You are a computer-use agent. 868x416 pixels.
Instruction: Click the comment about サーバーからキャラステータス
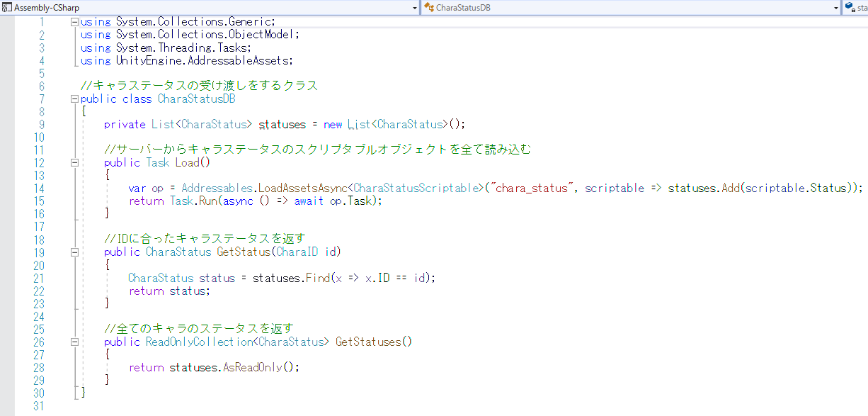(317, 150)
